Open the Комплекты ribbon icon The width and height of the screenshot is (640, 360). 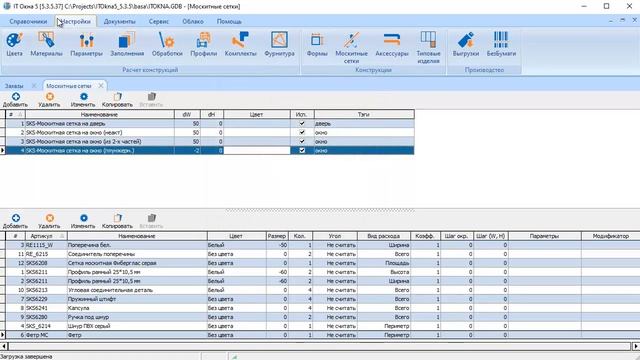click(240, 44)
